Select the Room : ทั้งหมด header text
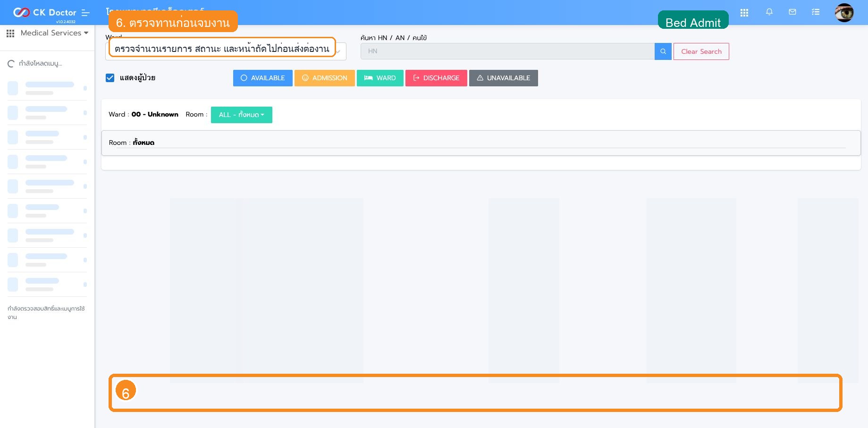This screenshot has width=868, height=428. (x=132, y=143)
